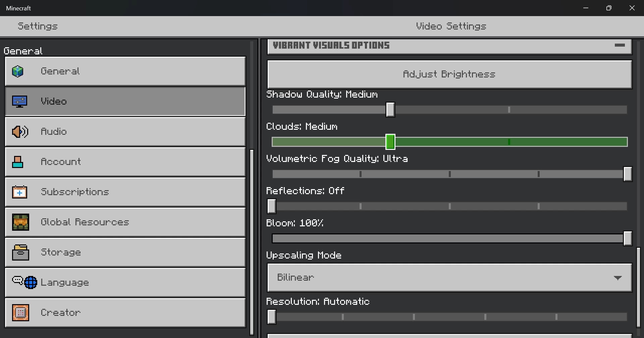Image resolution: width=644 pixels, height=338 pixels.
Task: Click the Storage file box icon
Action: click(20, 252)
